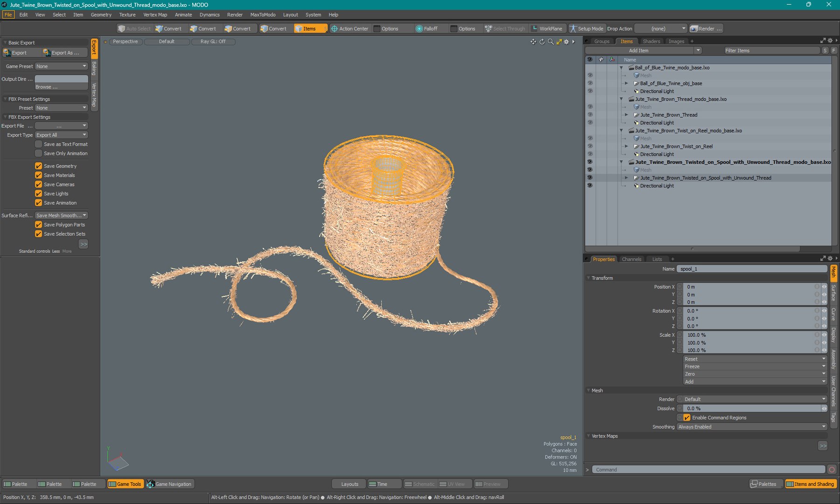The width and height of the screenshot is (840, 504).
Task: Click the Items mode cube icon
Action: coord(299,29)
